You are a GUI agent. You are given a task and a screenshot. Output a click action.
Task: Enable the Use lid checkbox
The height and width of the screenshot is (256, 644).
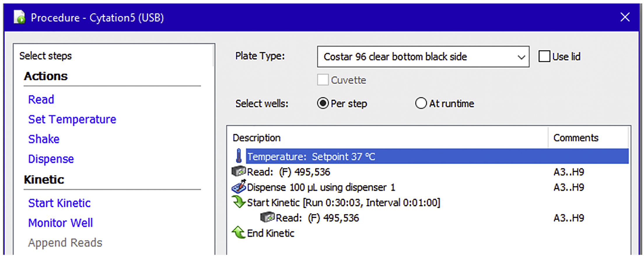point(544,56)
